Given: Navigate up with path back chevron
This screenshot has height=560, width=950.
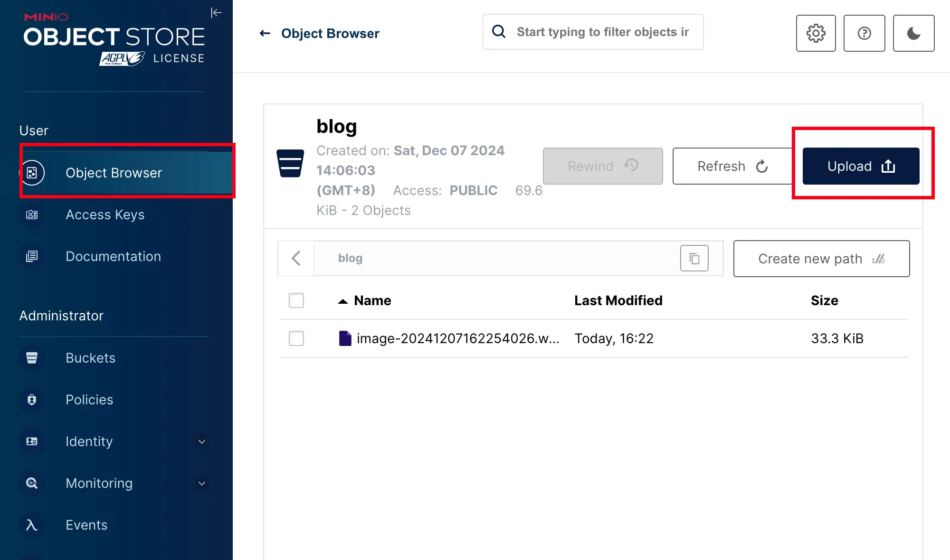Looking at the screenshot, I should coord(296,258).
